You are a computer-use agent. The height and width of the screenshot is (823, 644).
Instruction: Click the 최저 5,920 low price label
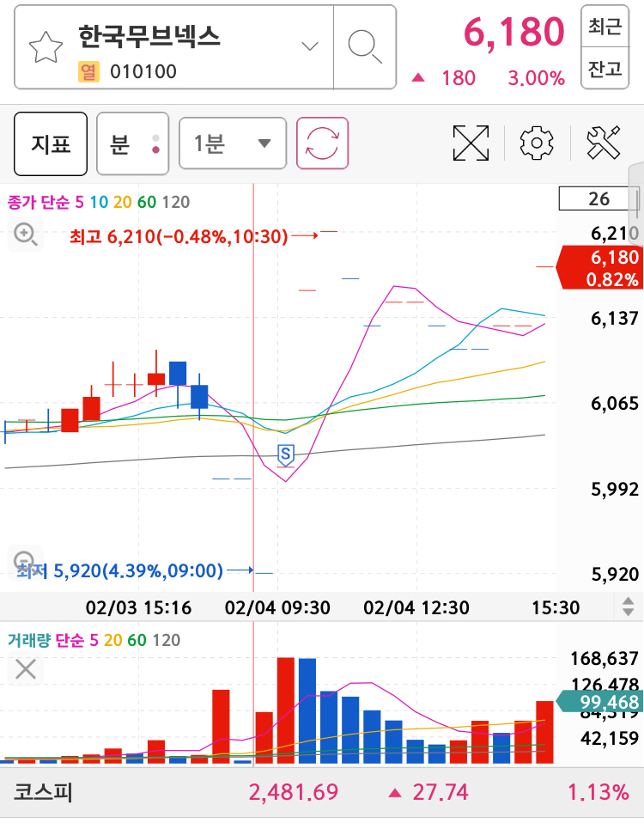point(119,570)
